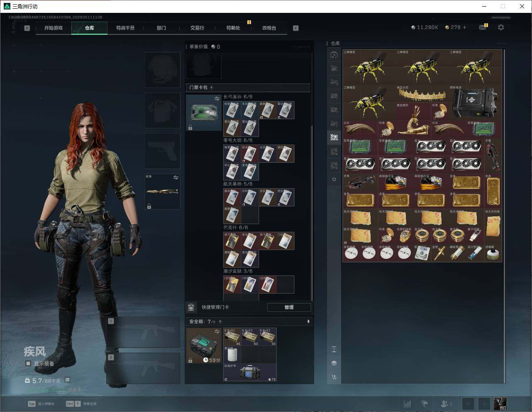532x412 pixels.
Task: Click the 转移全部 shortcut button
Action: tap(81, 404)
